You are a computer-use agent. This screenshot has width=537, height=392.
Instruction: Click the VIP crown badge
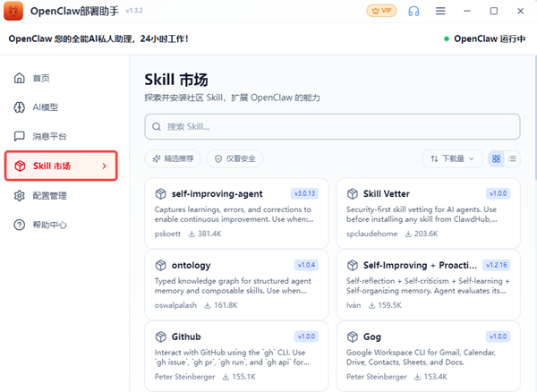(381, 12)
